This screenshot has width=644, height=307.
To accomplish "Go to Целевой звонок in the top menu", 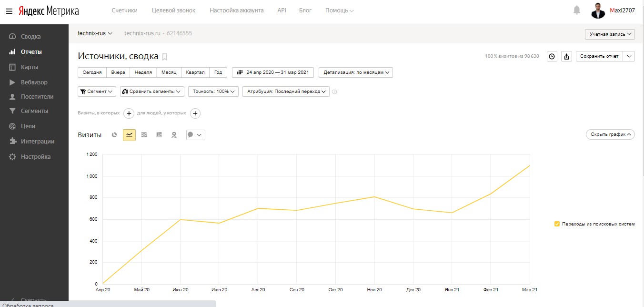I will coord(173,10).
